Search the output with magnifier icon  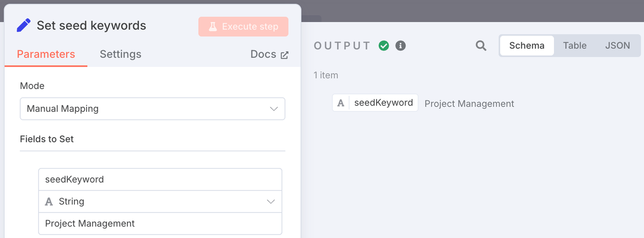481,46
